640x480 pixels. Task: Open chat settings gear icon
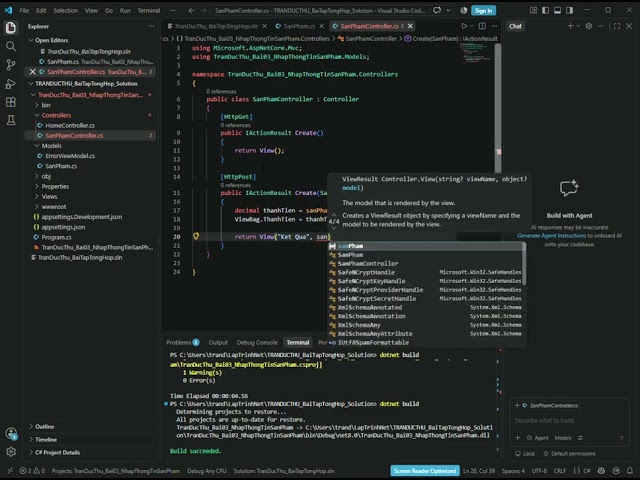(589, 26)
